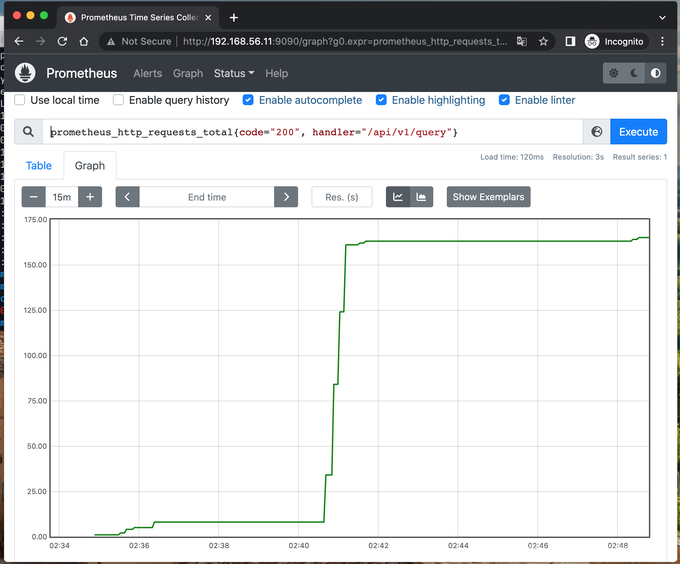
Task: Open the Alerts page
Action: (148, 73)
